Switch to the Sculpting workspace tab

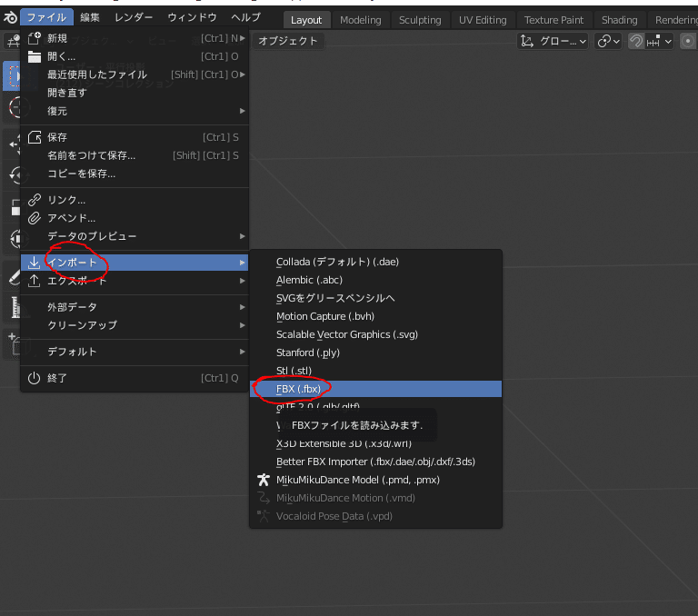click(x=420, y=20)
